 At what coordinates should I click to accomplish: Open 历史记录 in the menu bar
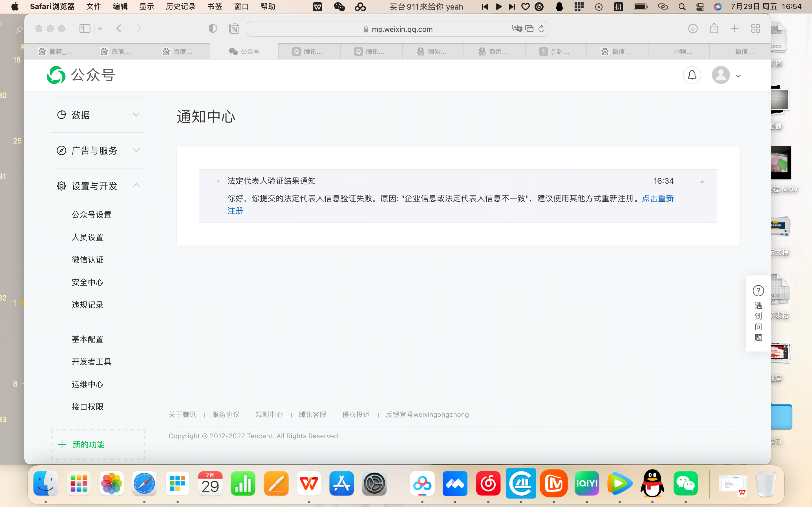pyautogui.click(x=180, y=7)
